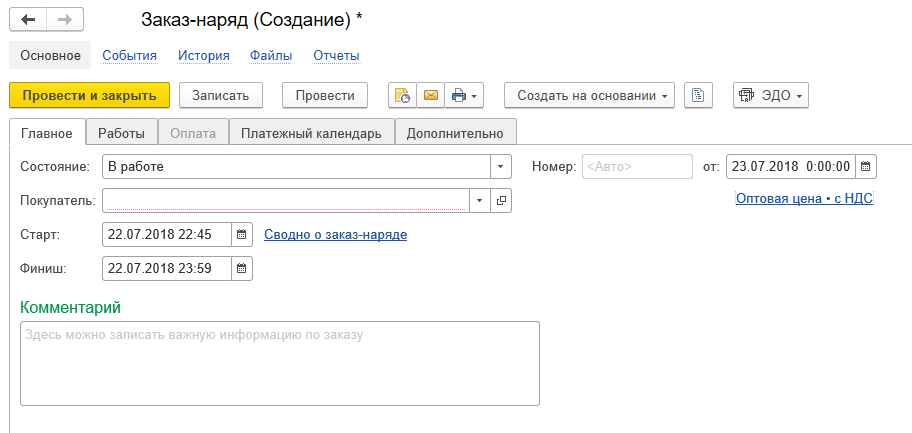Image resolution: width=912 pixels, height=433 pixels.
Task: Open the printer icon print menu
Action: coord(465,96)
